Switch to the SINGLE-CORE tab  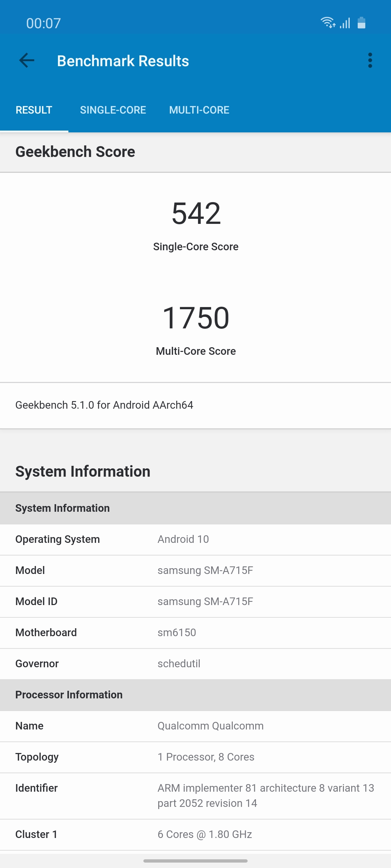pos(113,110)
